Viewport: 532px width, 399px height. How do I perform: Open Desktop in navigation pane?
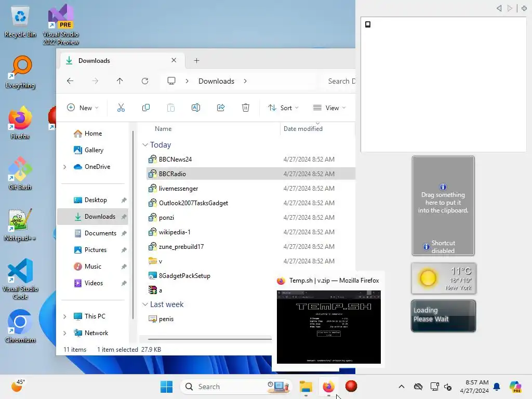click(93, 200)
